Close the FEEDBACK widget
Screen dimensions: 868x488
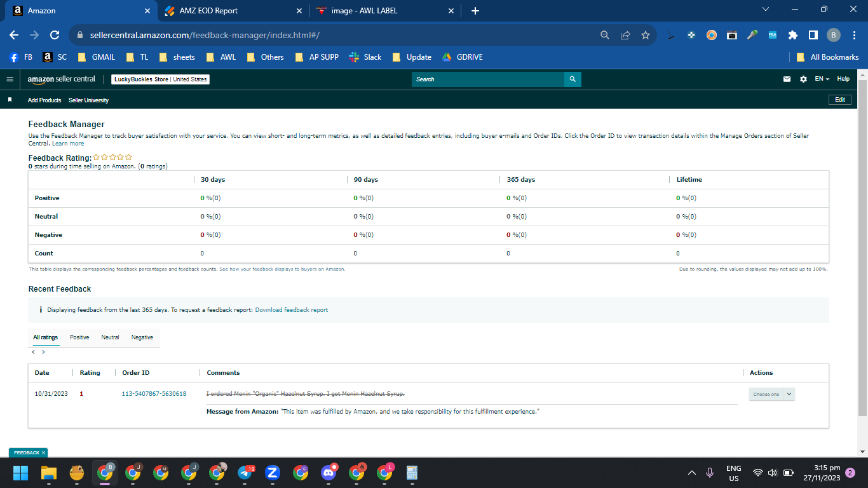(x=43, y=453)
